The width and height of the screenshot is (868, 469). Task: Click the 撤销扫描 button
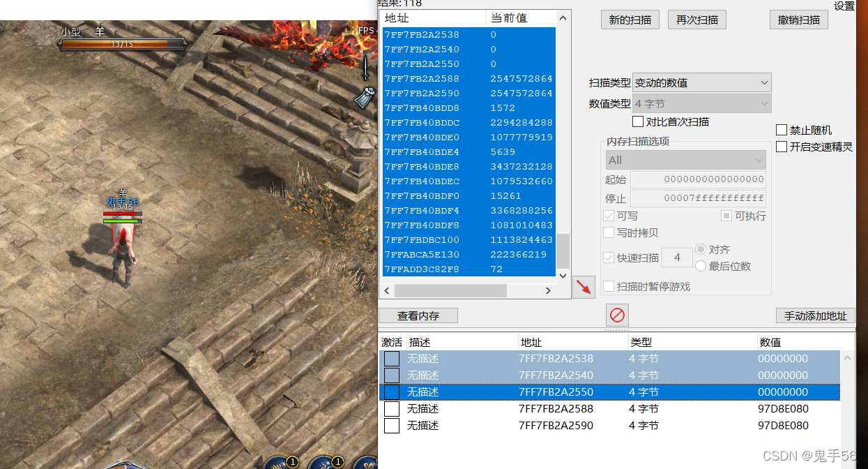tap(799, 20)
